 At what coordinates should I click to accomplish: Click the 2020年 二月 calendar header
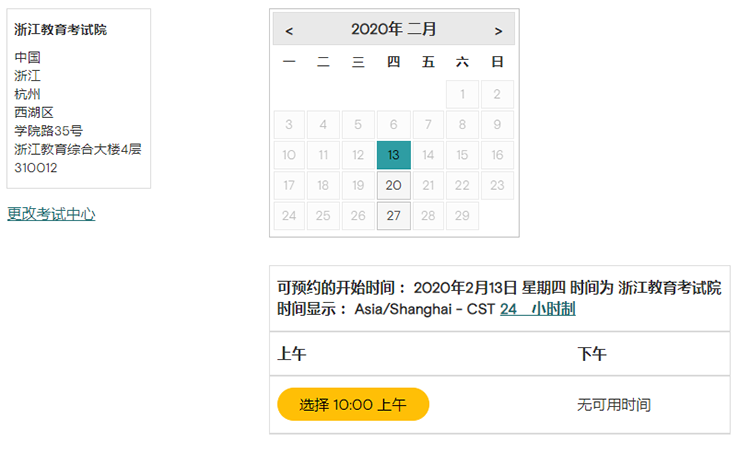(x=394, y=30)
